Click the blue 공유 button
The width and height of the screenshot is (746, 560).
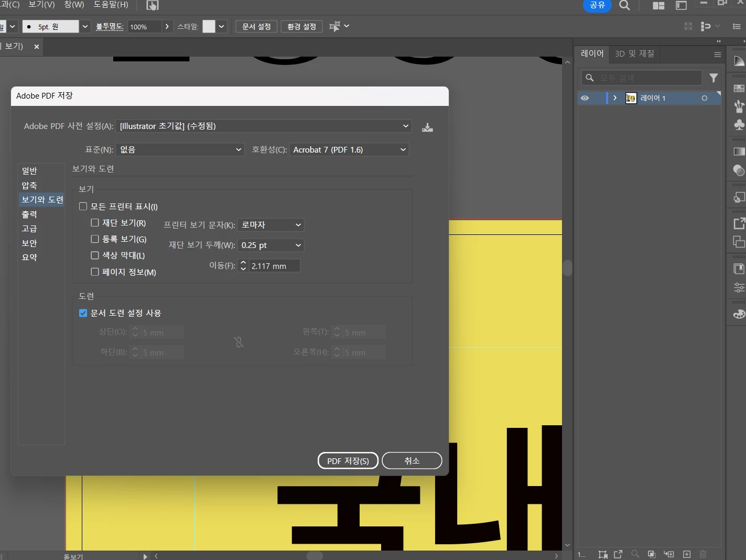click(x=597, y=5)
